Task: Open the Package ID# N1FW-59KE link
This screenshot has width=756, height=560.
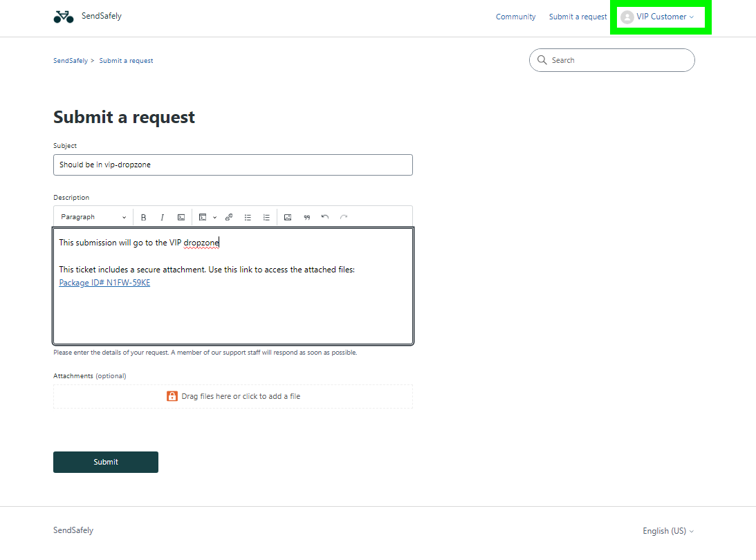Action: [104, 283]
